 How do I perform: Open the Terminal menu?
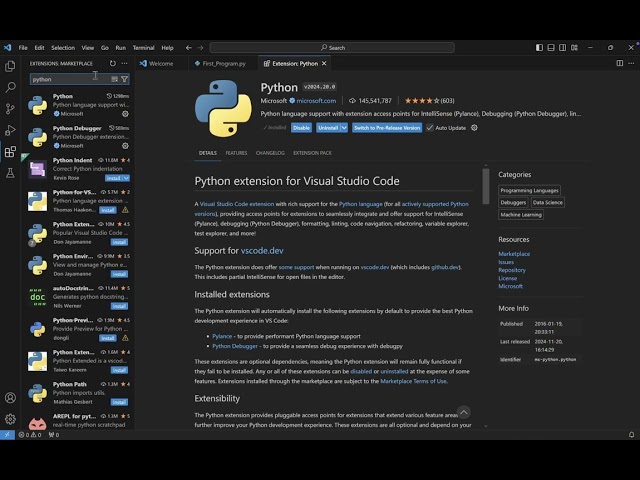[x=143, y=48]
